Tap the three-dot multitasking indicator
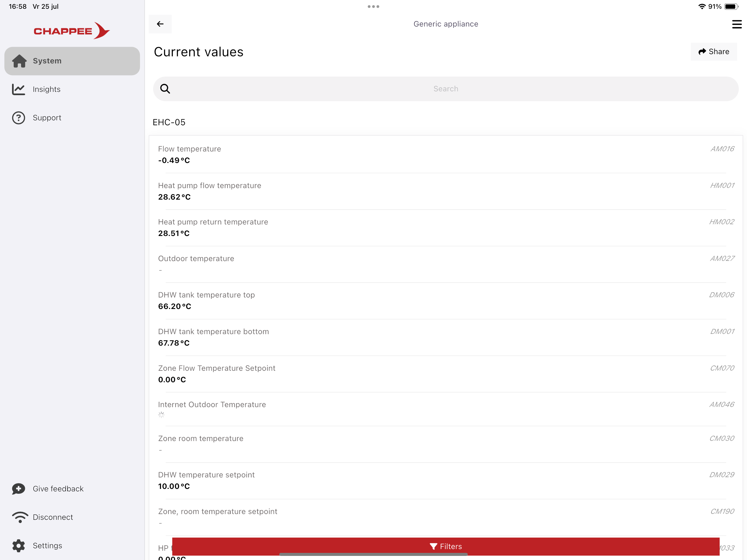This screenshot has width=747, height=560. [x=373, y=6]
